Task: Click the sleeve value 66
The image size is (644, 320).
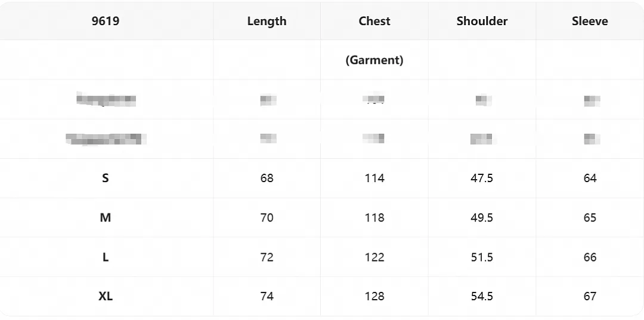Action: (590, 257)
